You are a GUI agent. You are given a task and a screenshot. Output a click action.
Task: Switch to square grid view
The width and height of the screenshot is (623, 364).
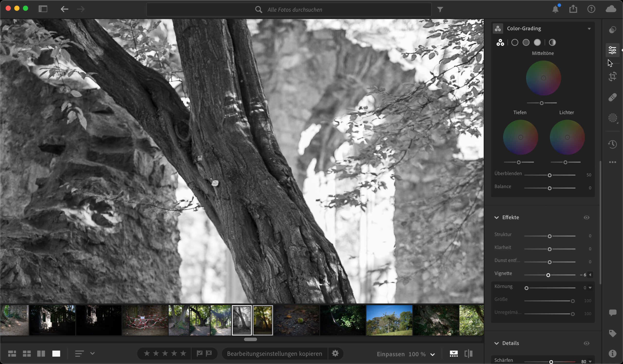(27, 354)
